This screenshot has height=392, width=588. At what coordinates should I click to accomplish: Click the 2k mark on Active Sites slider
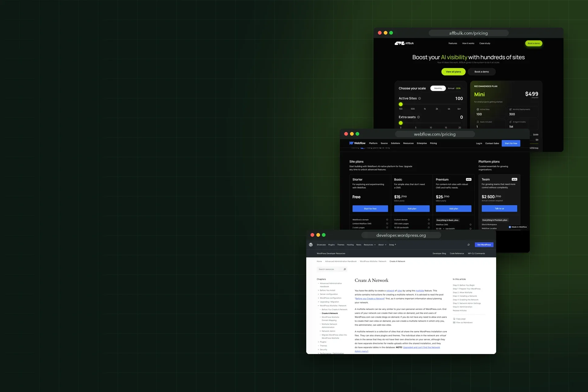(x=437, y=109)
